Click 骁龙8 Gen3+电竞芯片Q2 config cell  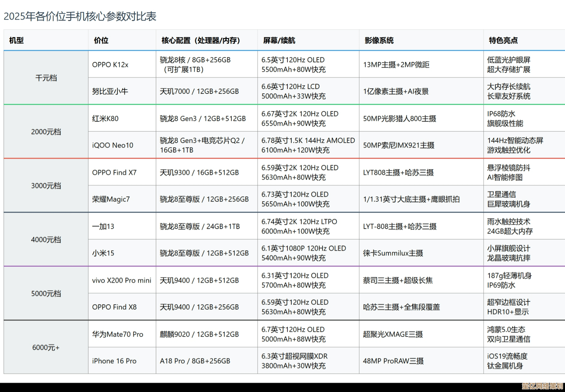207,145
